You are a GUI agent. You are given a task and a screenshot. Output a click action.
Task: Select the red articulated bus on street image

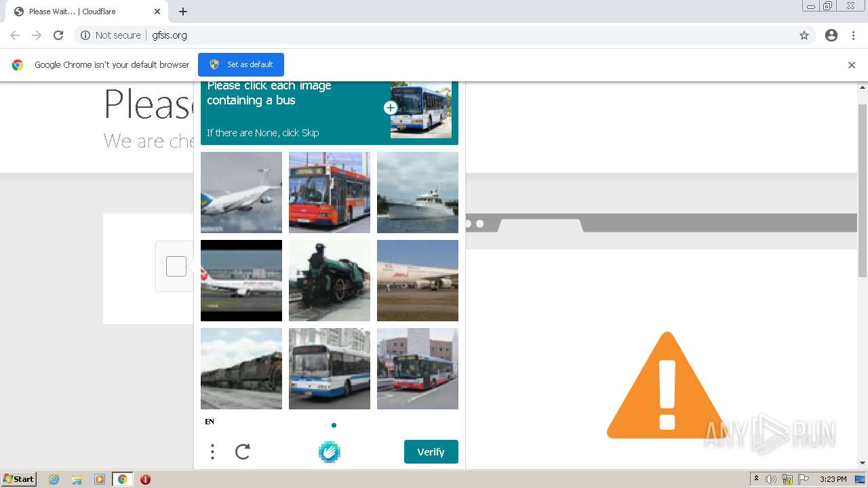click(418, 369)
